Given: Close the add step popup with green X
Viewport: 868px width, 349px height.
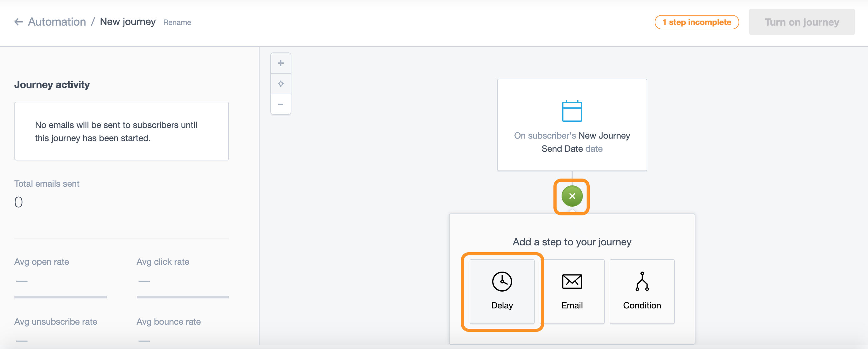Looking at the screenshot, I should [x=572, y=196].
